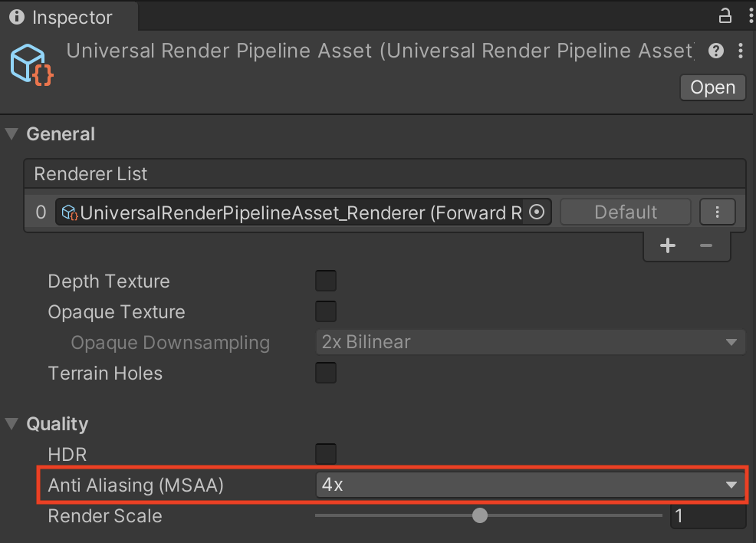This screenshot has height=543, width=756.
Task: Enable the Depth Texture checkbox
Action: 326,281
